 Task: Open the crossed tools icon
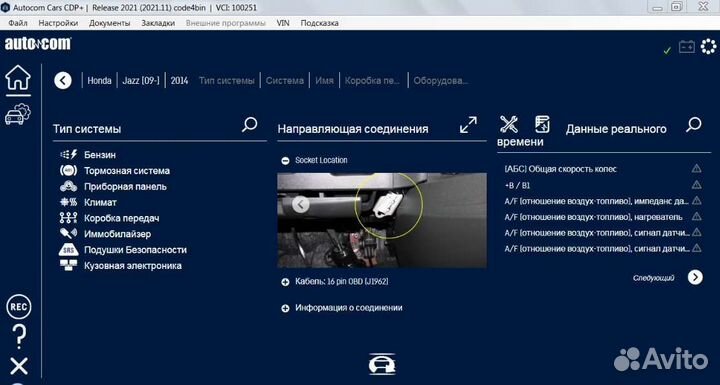pyautogui.click(x=508, y=124)
